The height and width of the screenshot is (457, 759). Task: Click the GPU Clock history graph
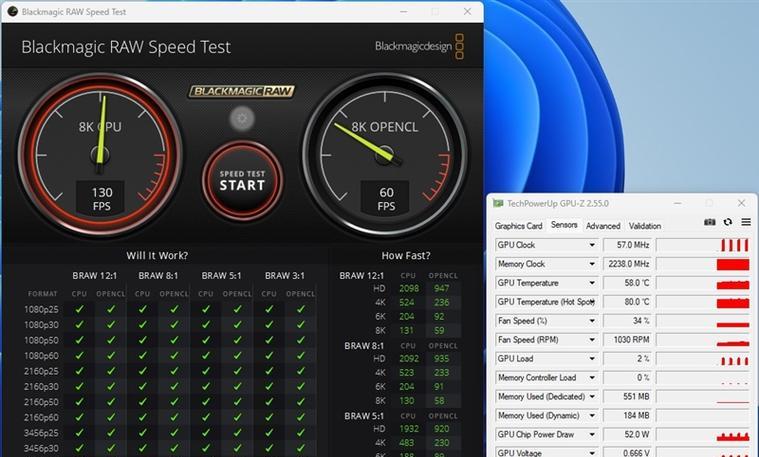[x=703, y=245]
